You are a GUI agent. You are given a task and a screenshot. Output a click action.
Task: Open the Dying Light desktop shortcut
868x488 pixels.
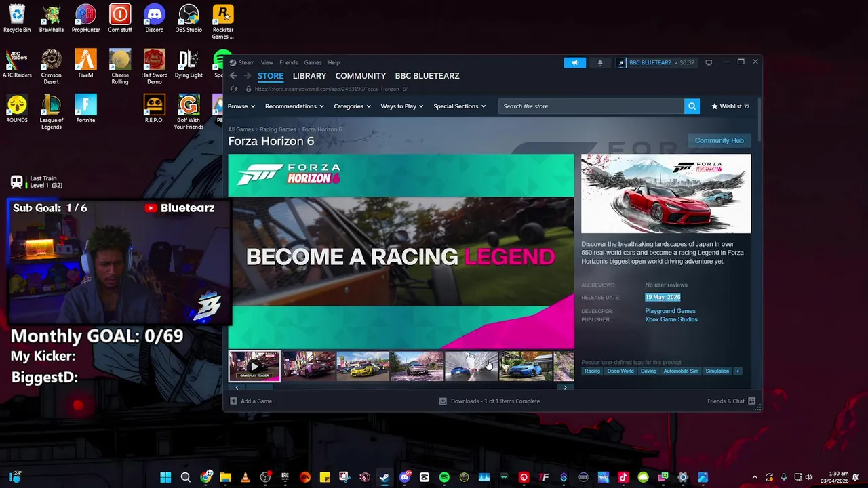click(x=189, y=64)
